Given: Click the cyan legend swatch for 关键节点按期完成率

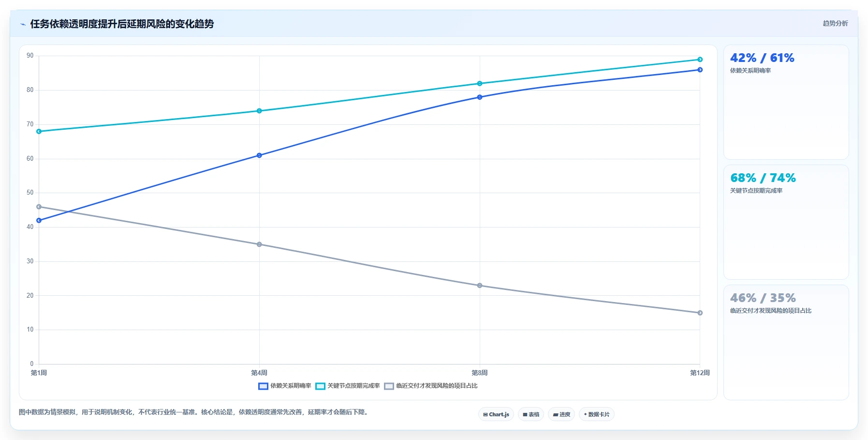Looking at the screenshot, I should tap(320, 386).
